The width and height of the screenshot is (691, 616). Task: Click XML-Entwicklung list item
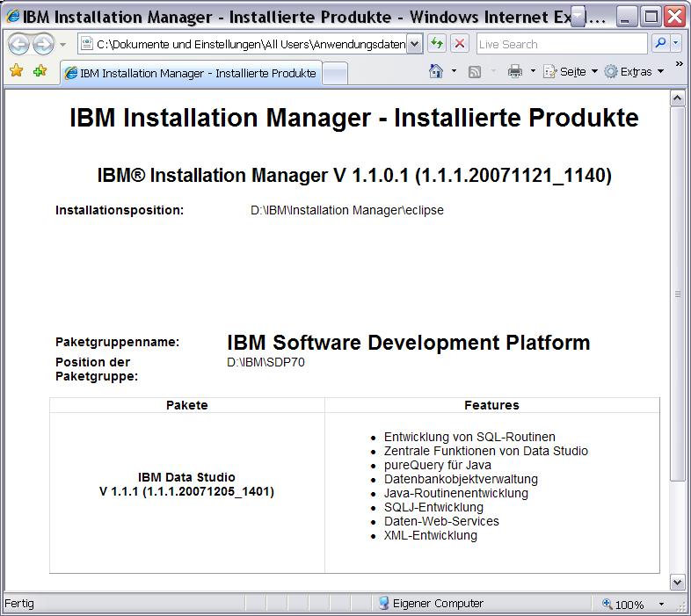(430, 535)
